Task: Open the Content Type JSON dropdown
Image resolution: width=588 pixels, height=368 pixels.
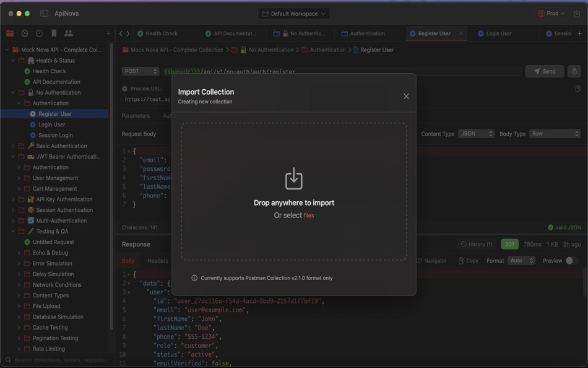Action: pos(476,134)
